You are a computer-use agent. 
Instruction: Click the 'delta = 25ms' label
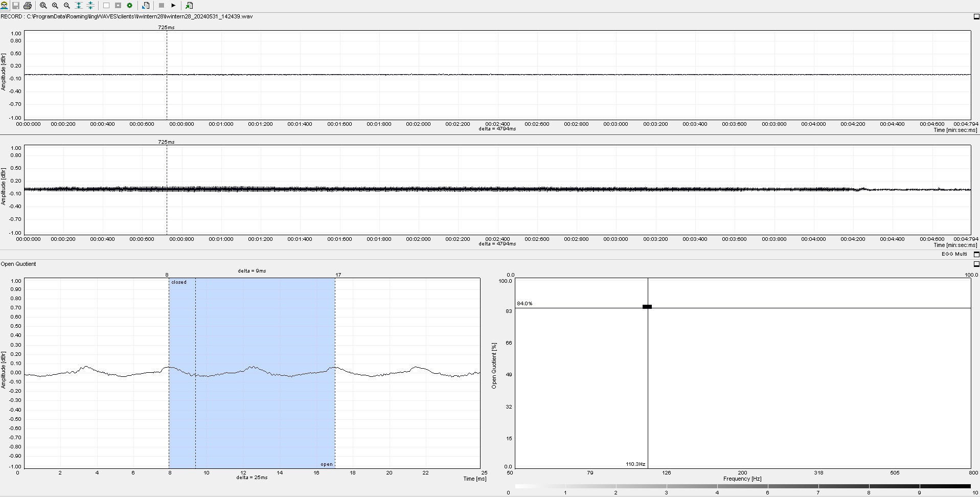[252, 478]
